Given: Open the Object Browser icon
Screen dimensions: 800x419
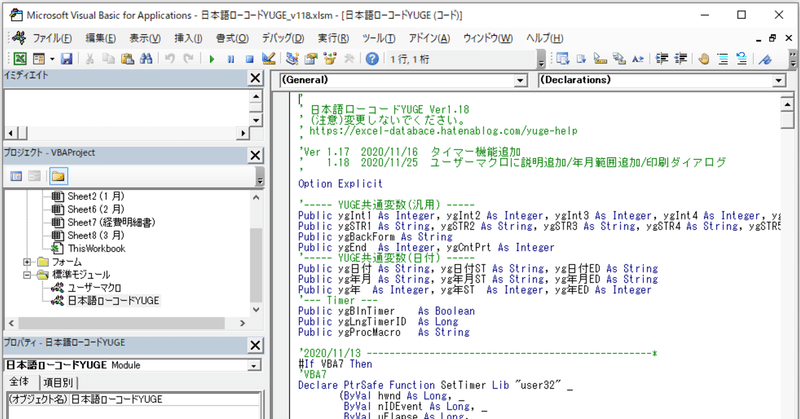Looking at the screenshot, I should click(x=330, y=59).
